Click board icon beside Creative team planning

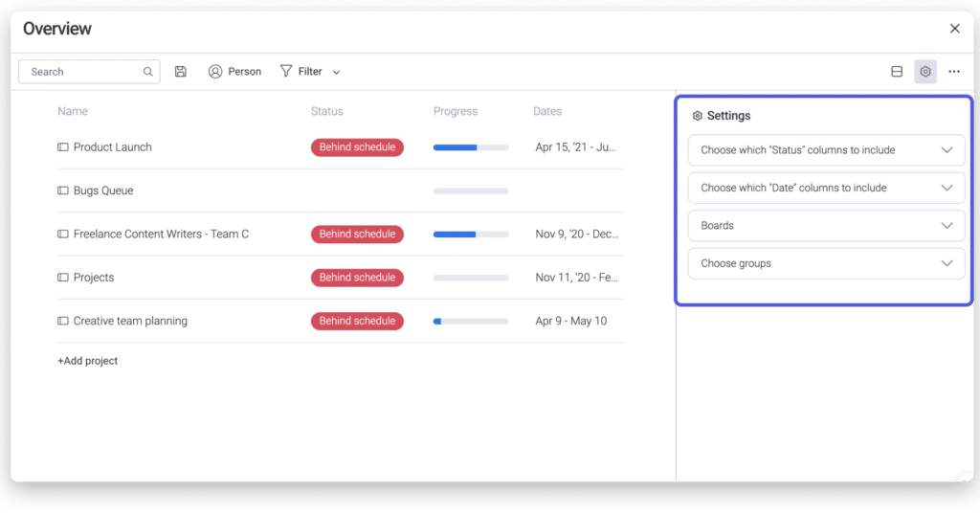click(x=63, y=321)
